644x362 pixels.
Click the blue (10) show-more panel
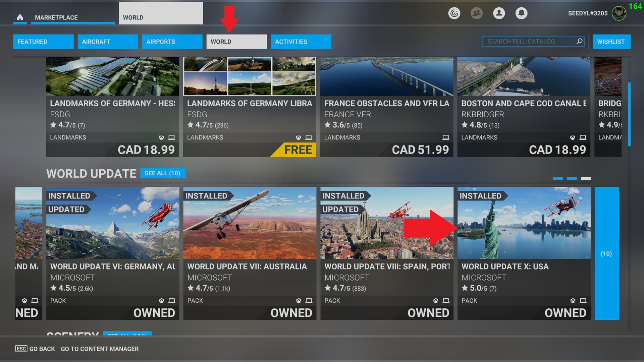tap(606, 253)
